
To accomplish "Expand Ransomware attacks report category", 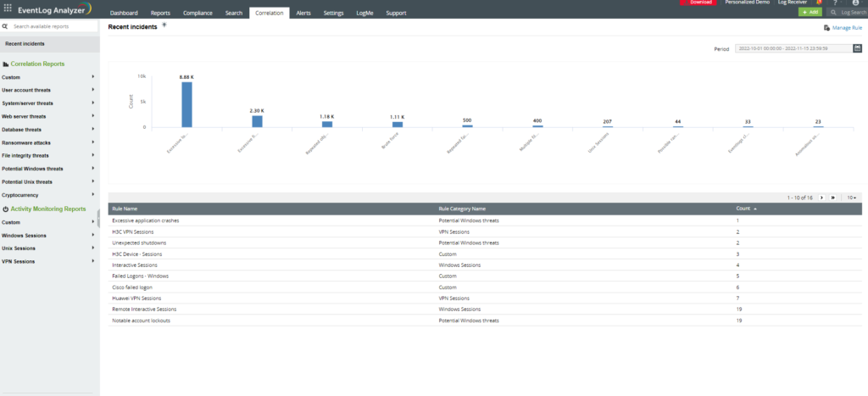I will 92,142.
